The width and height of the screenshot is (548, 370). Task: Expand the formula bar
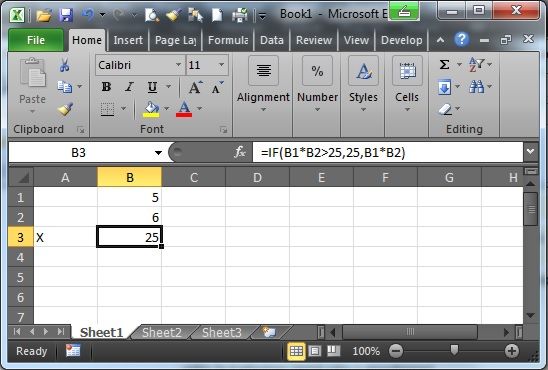click(x=531, y=152)
